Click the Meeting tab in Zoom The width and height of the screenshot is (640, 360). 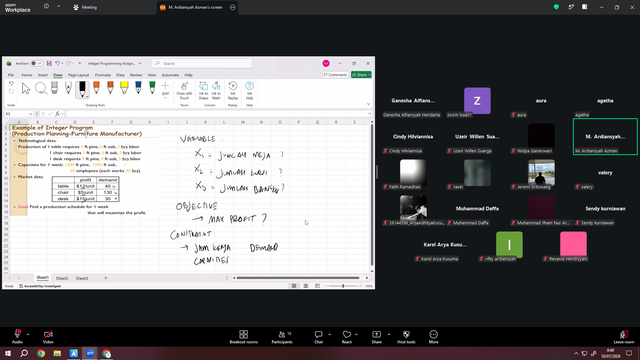coord(85,7)
